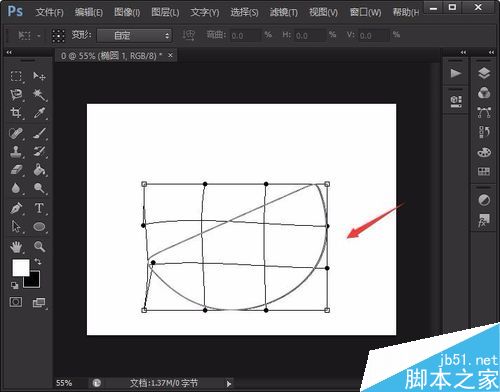
Task: Expand the status bar info arrow
Action: click(x=229, y=384)
